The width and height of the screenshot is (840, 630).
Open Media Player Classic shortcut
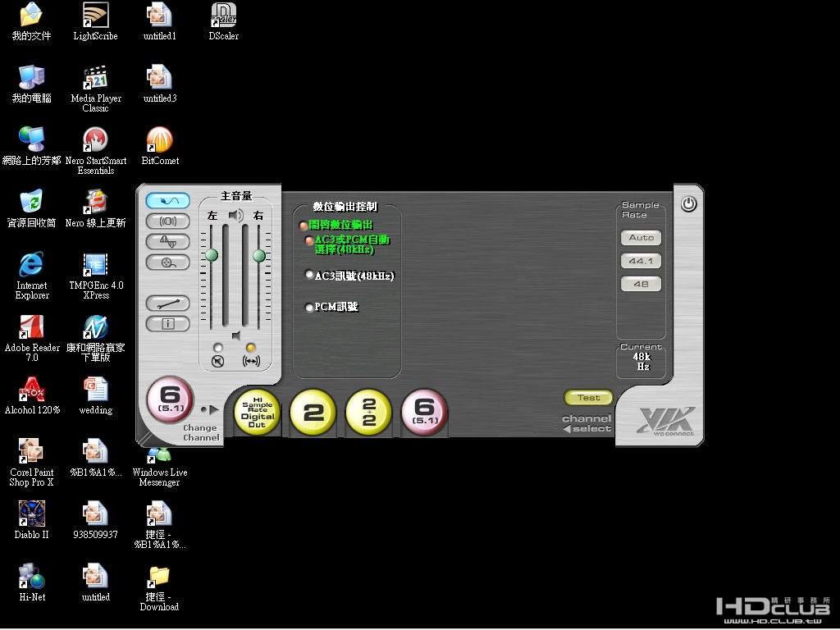[96, 89]
